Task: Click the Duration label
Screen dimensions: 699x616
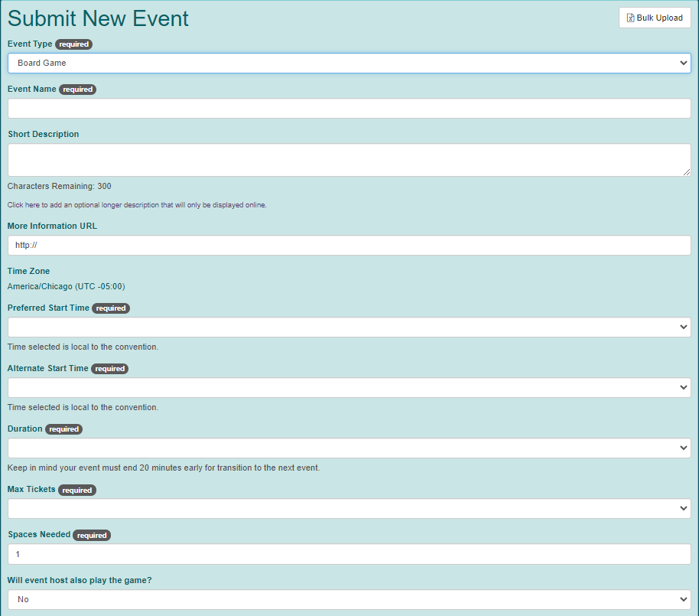Action: coord(25,429)
